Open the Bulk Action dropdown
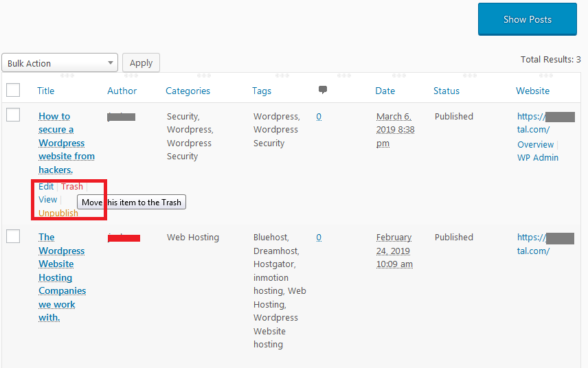 [x=60, y=63]
